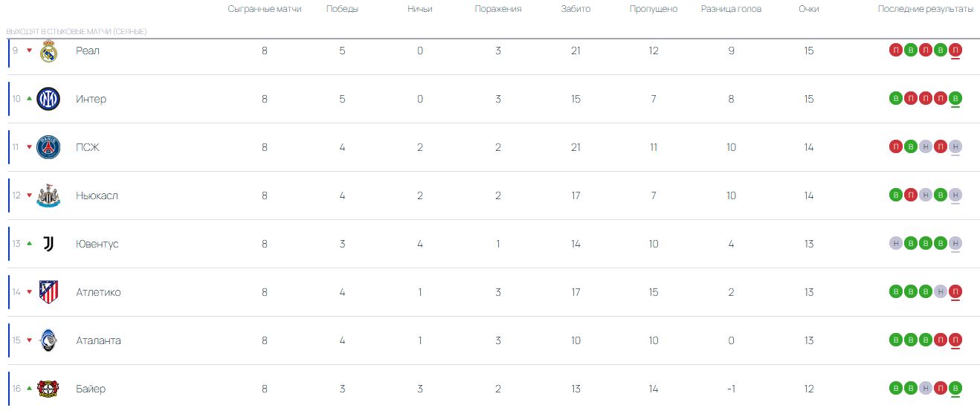Click the Победы column header
980x411 pixels.
(342, 9)
